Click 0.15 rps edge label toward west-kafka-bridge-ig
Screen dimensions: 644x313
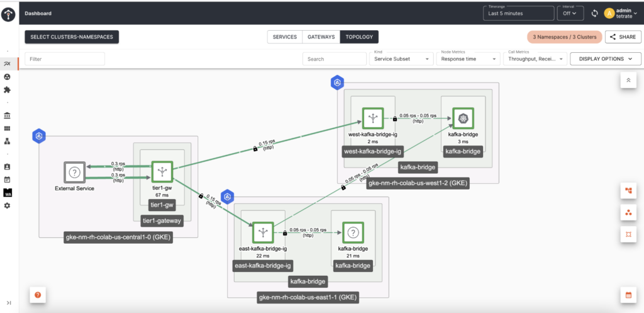(x=266, y=145)
